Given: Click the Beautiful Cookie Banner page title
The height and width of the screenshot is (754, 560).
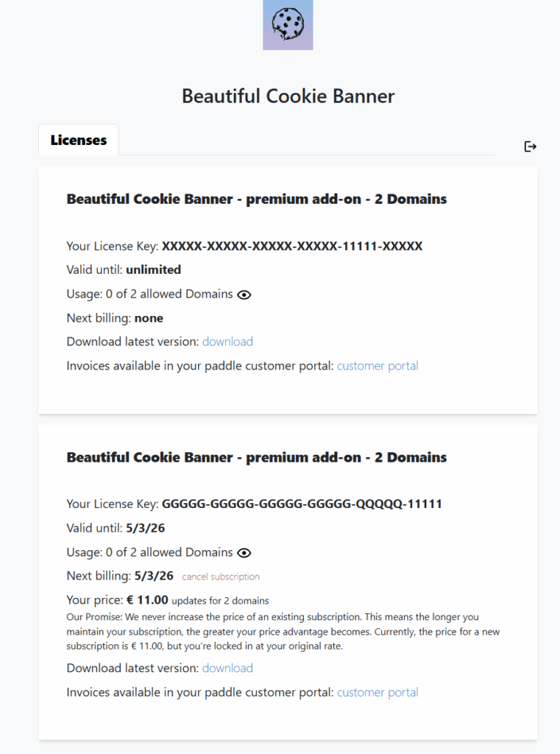Looking at the screenshot, I should 288,96.
